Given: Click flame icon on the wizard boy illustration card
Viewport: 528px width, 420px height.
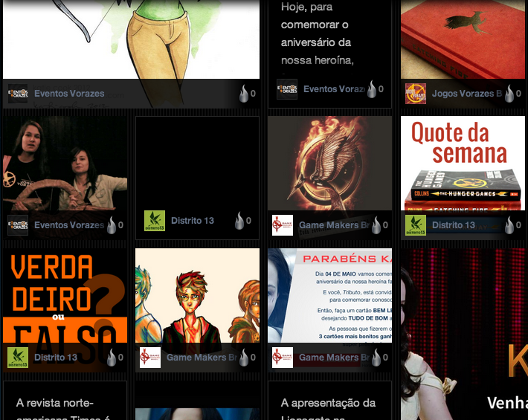Looking at the screenshot, I should (x=244, y=358).
